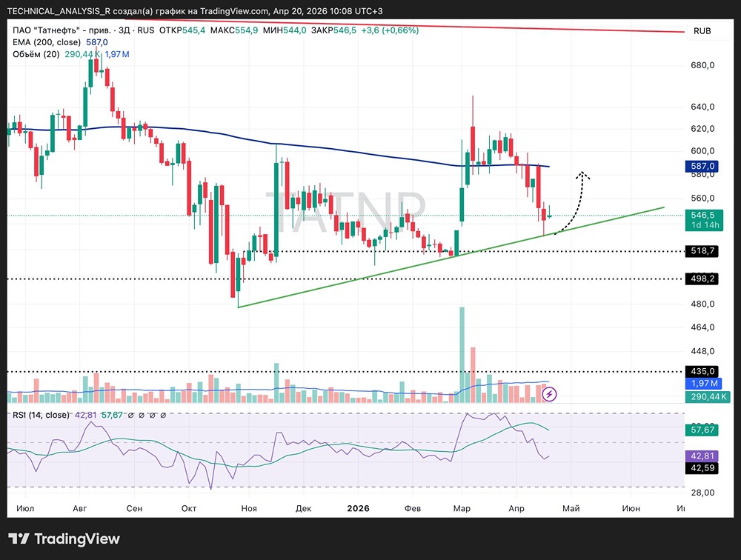This screenshot has height=560, width=741.
Task: Click the 57,67 RSI average label
Action: pos(702,430)
